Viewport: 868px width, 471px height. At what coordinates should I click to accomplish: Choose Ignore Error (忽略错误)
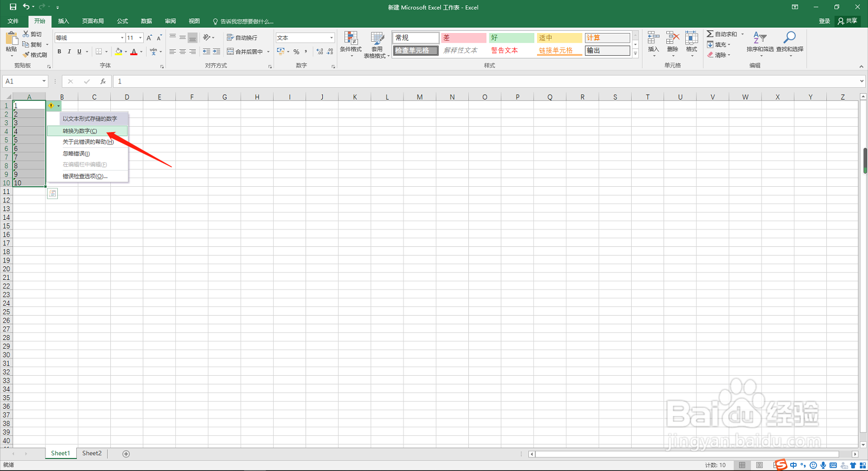(88, 153)
